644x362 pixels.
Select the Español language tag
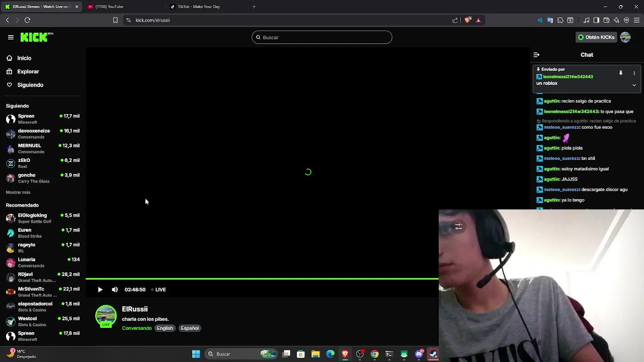(190, 328)
